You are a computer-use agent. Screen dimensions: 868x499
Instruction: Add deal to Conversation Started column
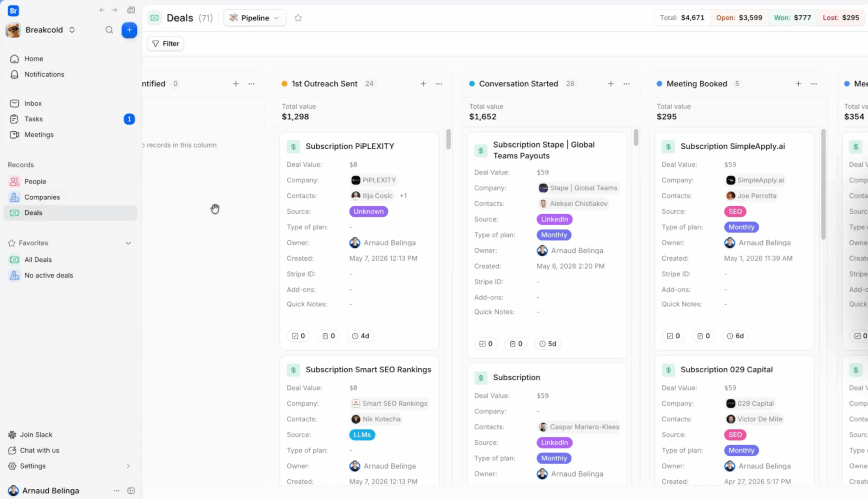tap(611, 84)
